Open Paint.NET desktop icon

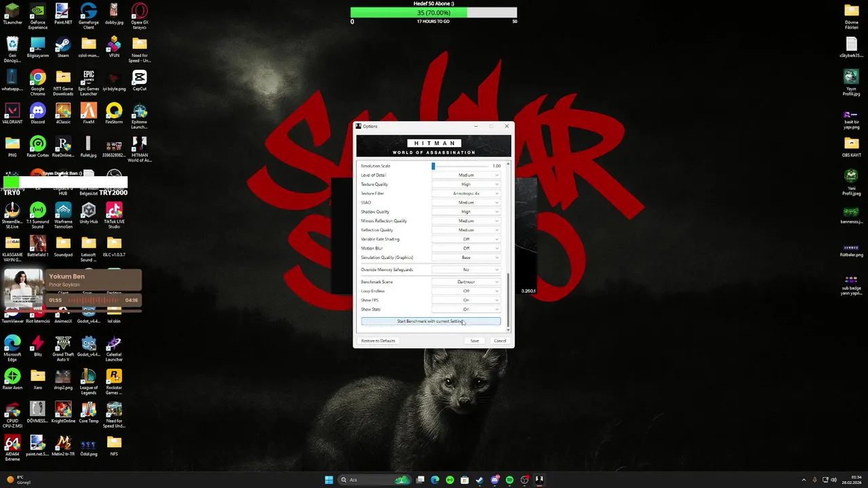63,15
